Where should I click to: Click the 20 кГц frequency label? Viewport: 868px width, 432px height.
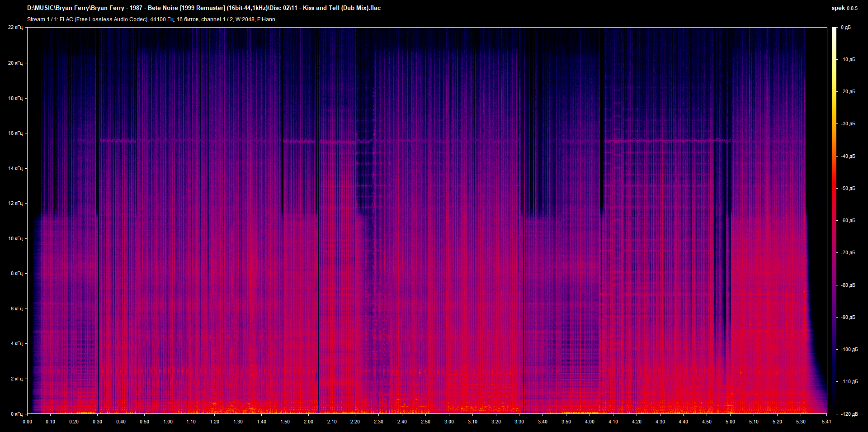(15, 63)
